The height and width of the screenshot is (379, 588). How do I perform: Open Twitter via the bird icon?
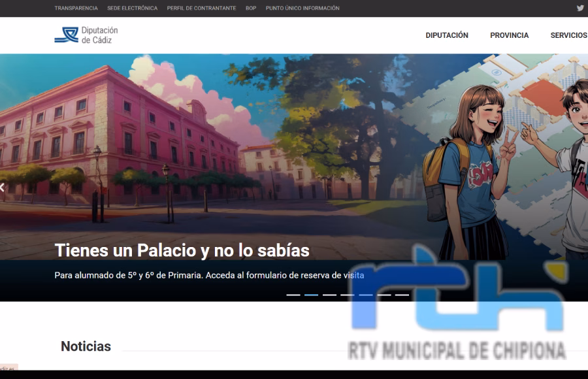[x=580, y=8]
